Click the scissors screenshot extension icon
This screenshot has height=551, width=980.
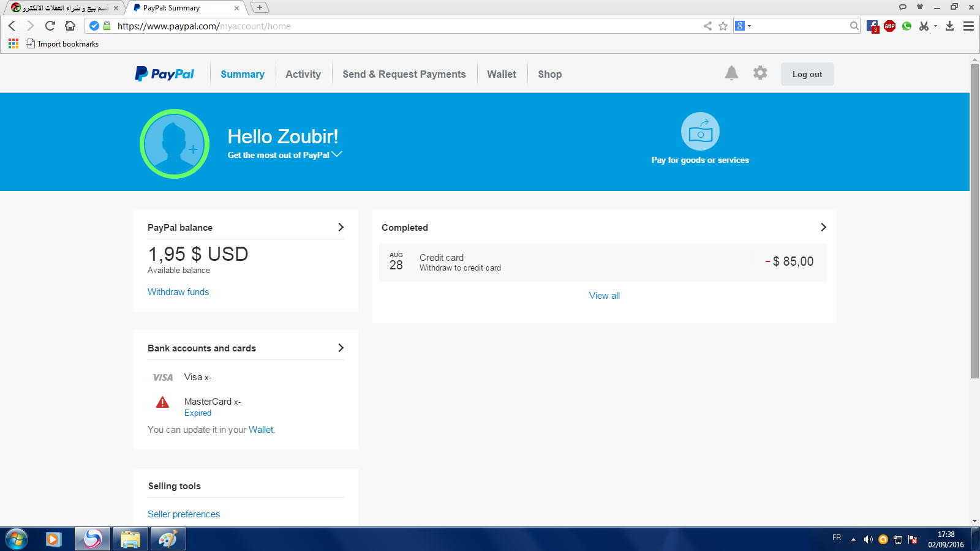tap(924, 26)
